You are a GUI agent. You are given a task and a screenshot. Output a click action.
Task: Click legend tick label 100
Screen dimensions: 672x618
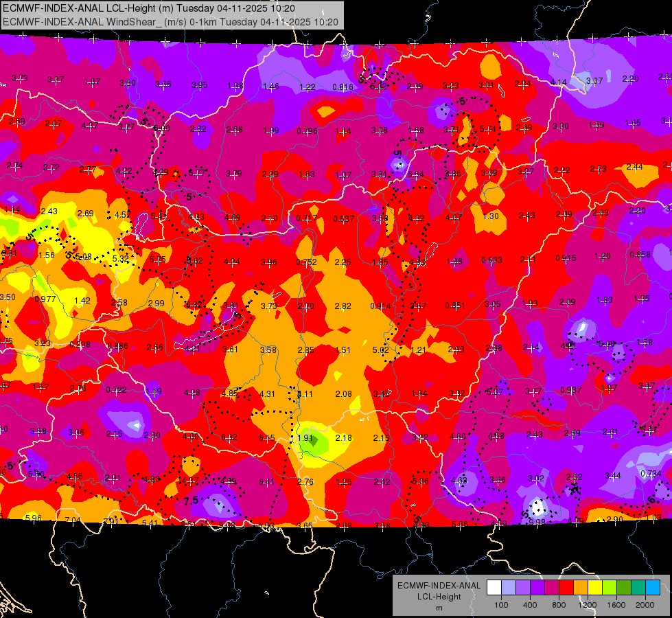click(x=501, y=605)
